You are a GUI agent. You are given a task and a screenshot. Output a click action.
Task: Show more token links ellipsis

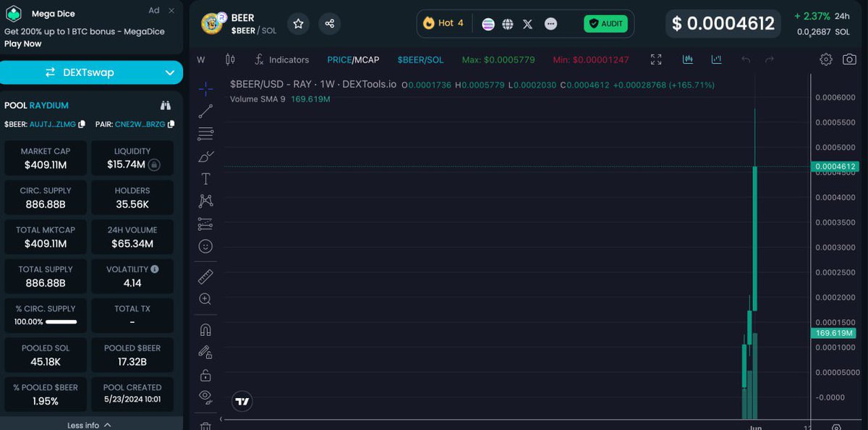pos(550,24)
